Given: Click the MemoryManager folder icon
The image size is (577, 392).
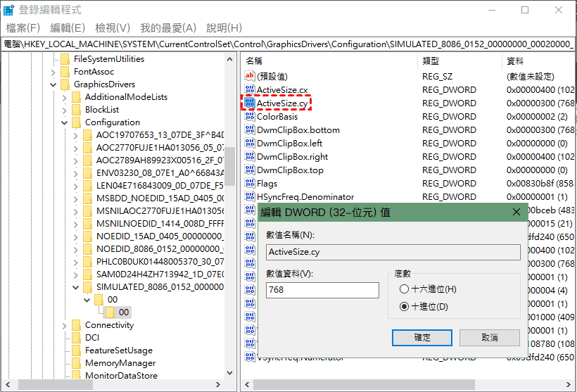Looking at the screenshot, I should click(76, 363).
